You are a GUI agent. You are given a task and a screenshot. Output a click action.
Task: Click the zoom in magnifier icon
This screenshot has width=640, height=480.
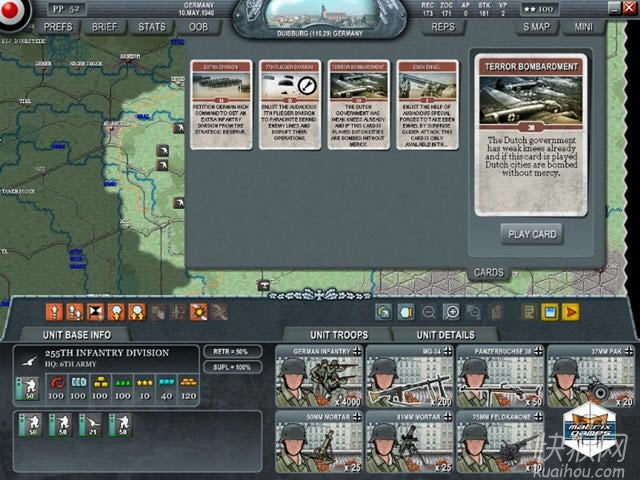click(451, 312)
